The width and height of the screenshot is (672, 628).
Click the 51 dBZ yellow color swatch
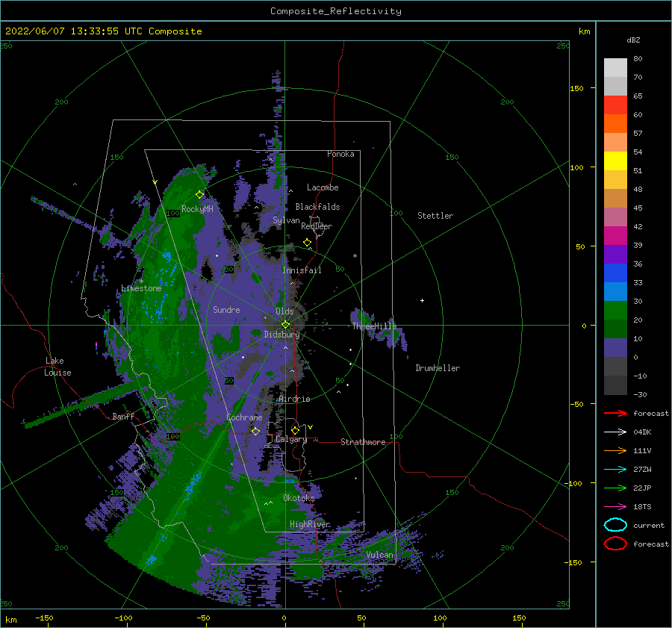point(615,161)
